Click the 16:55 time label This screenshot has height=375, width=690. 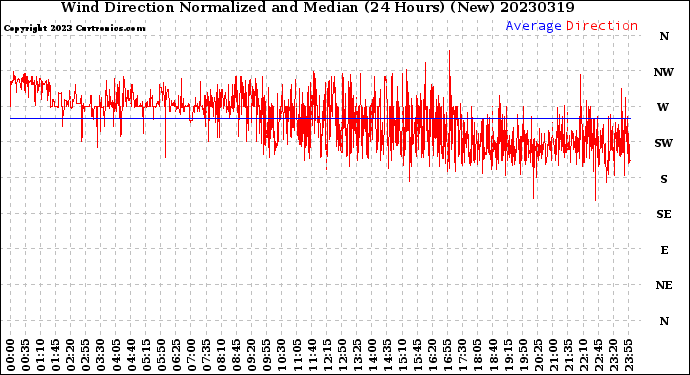click(x=448, y=355)
